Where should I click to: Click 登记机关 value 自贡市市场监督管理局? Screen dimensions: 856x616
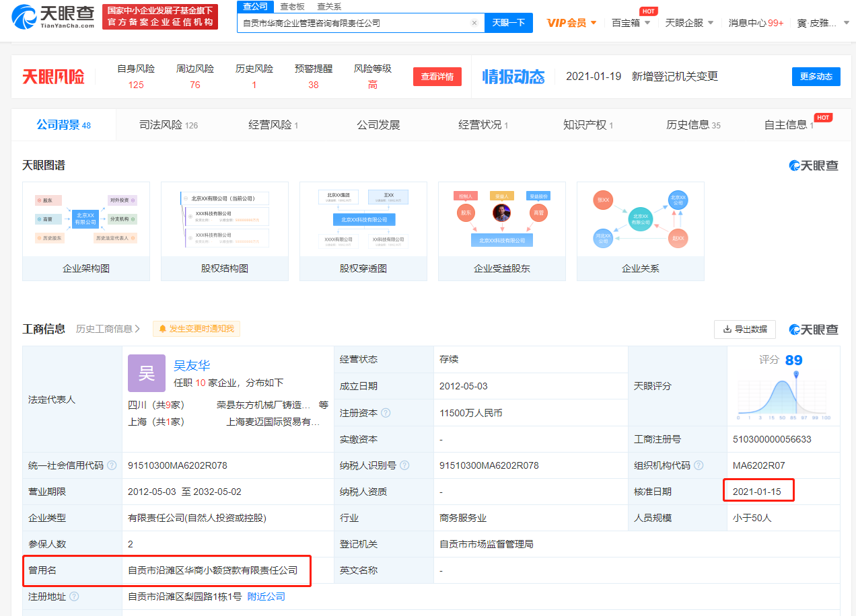click(487, 544)
